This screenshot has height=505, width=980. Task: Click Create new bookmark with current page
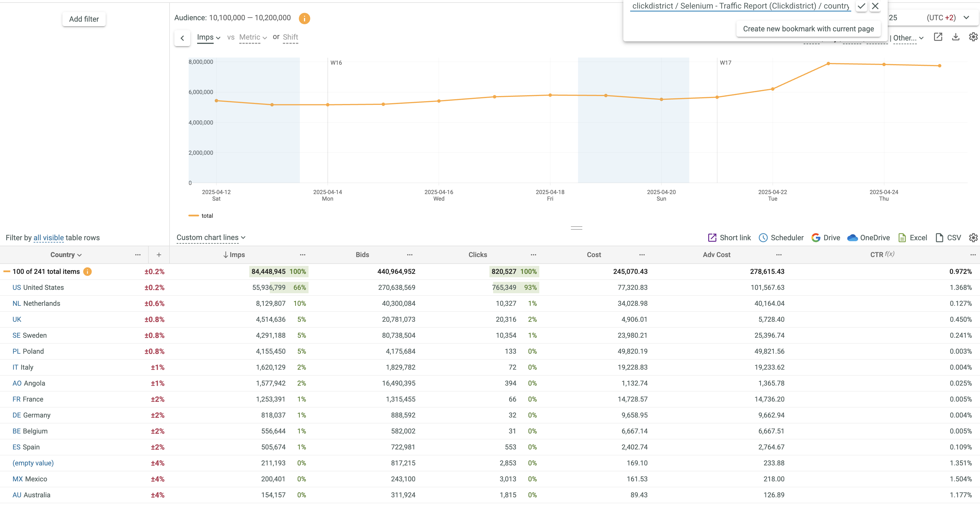pyautogui.click(x=808, y=29)
